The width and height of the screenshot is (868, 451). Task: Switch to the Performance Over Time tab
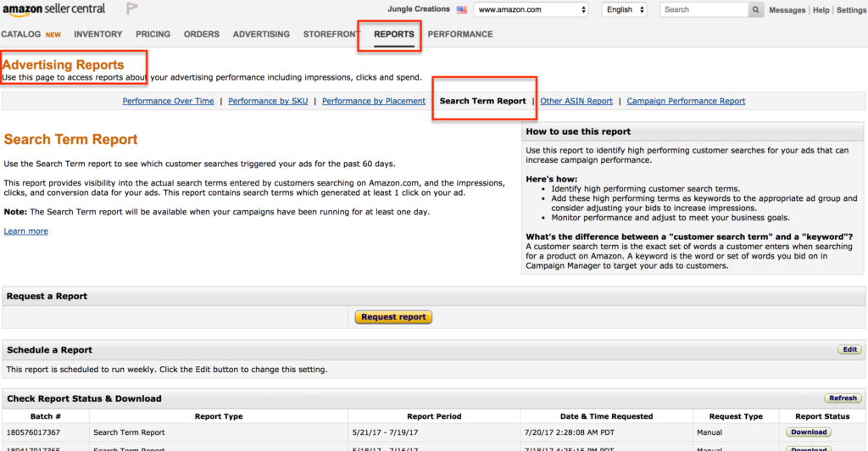click(x=168, y=101)
